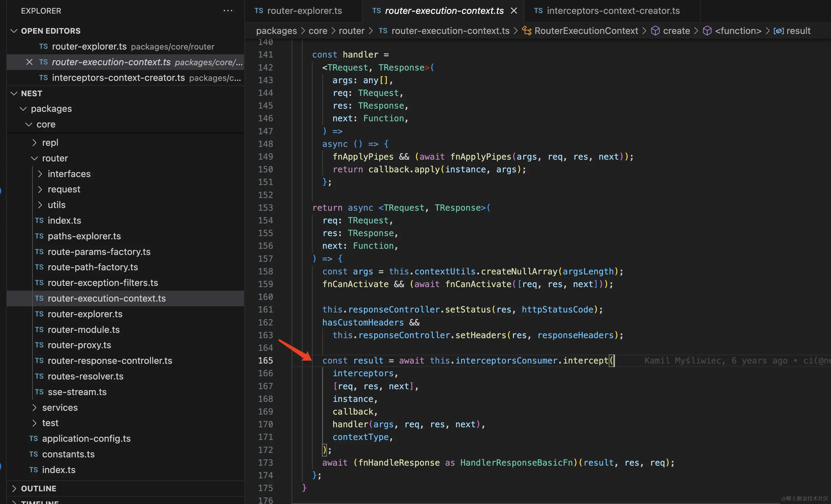This screenshot has height=504, width=831.
Task: Click TS icon beside breadcrumb file name
Action: (x=383, y=31)
